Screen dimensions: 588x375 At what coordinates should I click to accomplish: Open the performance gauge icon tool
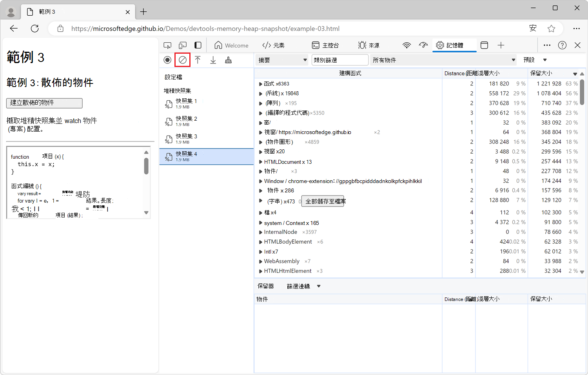(x=423, y=45)
